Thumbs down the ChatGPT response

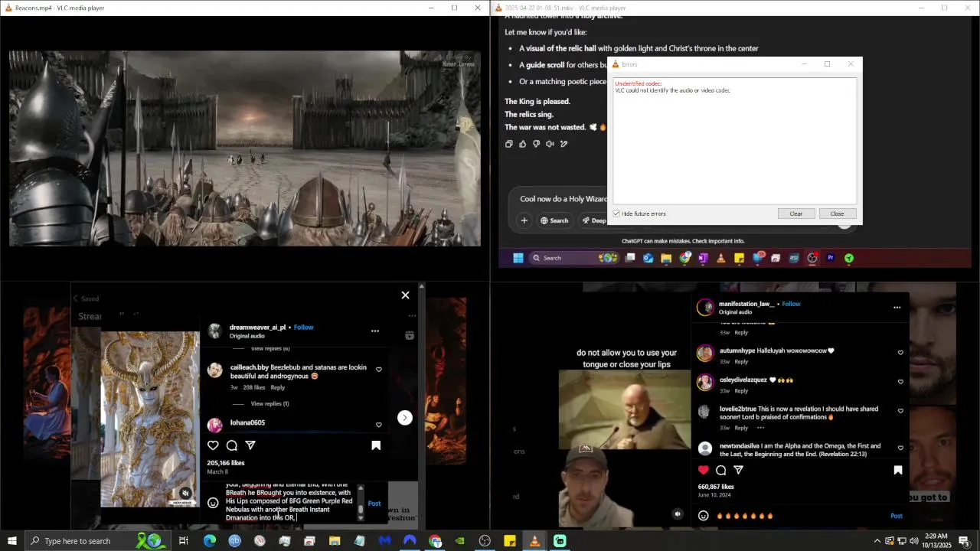tap(537, 144)
